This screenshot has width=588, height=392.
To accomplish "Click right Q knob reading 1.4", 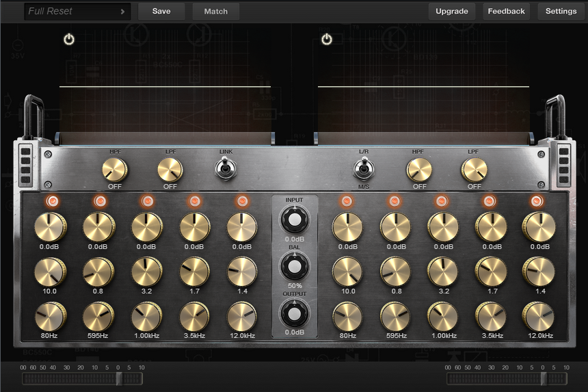I will coord(539,272).
